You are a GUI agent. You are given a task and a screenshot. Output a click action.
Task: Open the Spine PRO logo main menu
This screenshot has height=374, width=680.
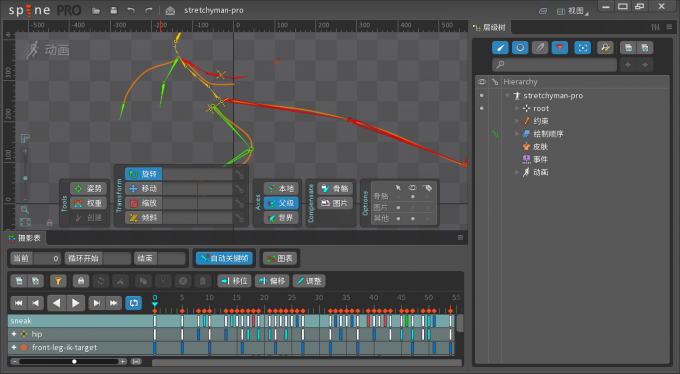pyautogui.click(x=45, y=10)
